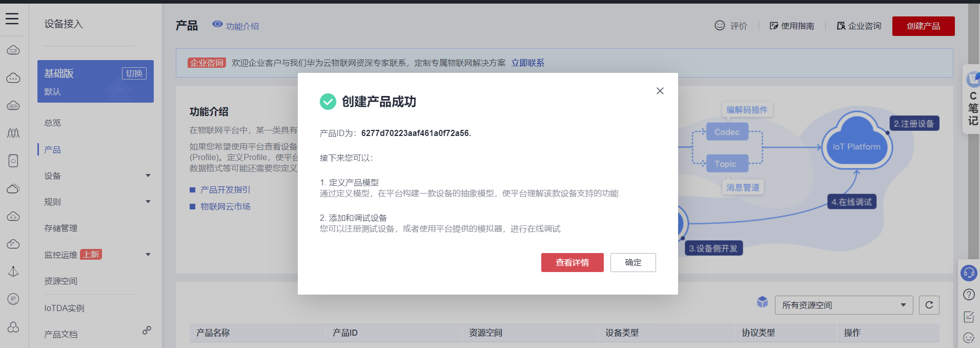This screenshot has height=348, width=980.
Task: Expand 规则 sidebar submenu arrow
Action: point(148,202)
